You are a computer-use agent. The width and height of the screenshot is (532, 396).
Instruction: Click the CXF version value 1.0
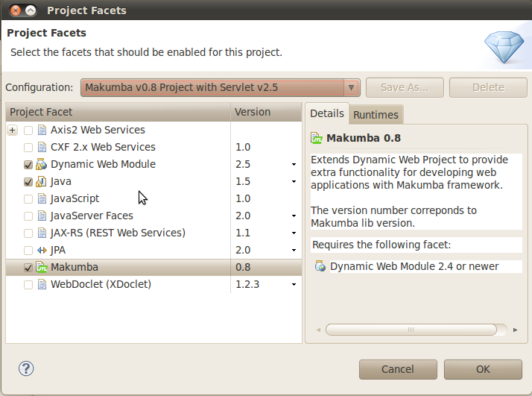coord(243,148)
